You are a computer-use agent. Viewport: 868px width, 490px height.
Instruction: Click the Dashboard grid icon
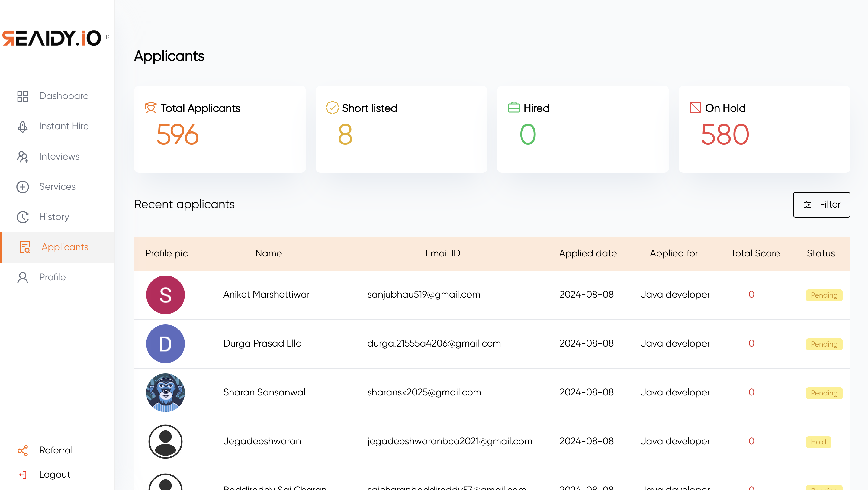[23, 96]
